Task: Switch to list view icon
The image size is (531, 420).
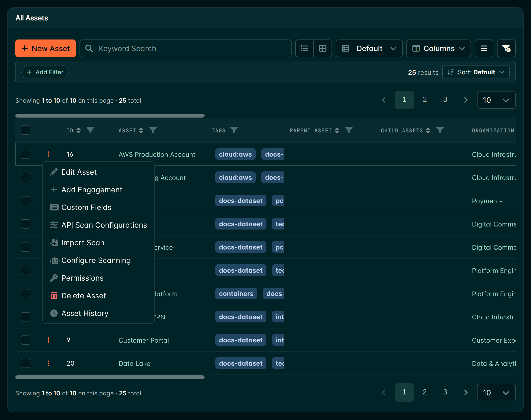Action: (304, 49)
